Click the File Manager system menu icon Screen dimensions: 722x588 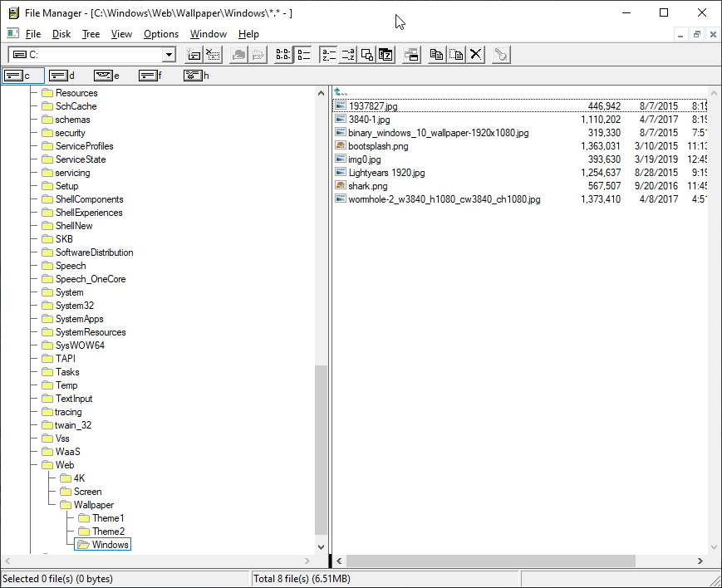pos(14,13)
